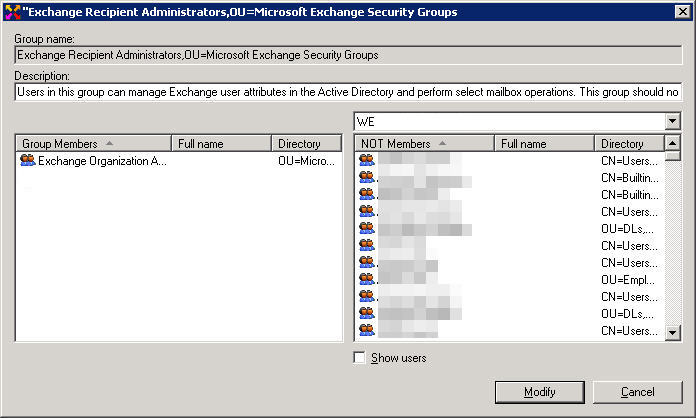Click scroll down arrow in NOT Members list
696x418 pixels.
672,332
